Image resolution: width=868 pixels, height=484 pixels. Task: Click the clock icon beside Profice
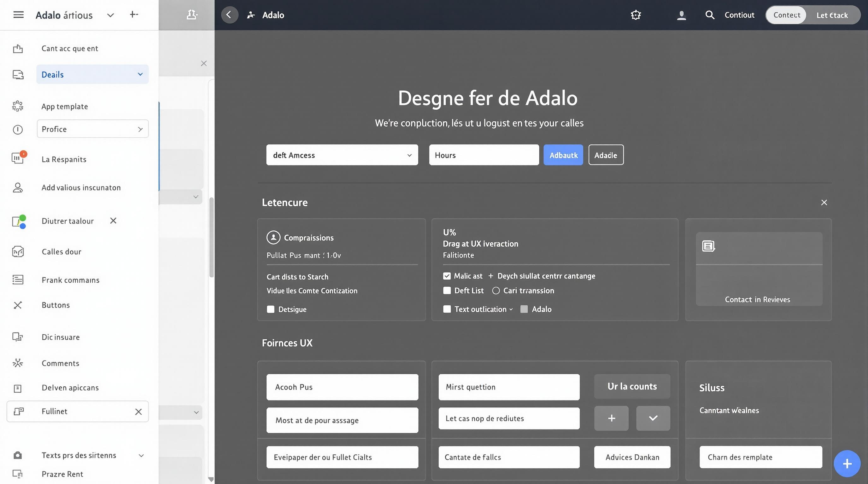18,130
